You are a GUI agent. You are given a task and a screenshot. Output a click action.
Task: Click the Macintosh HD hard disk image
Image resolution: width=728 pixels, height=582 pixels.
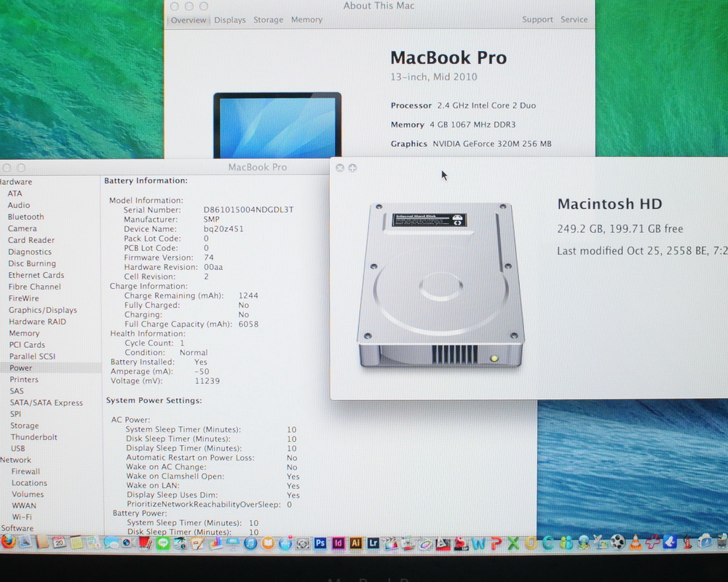440,285
